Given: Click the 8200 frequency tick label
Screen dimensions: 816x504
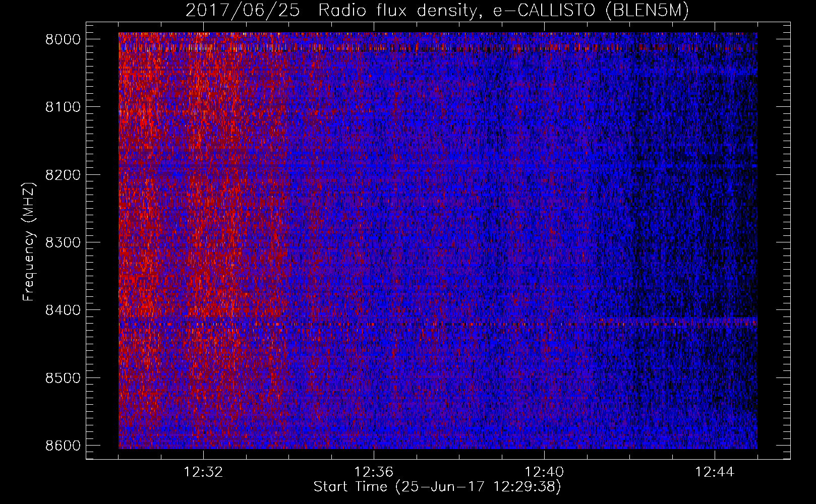Looking at the screenshot, I should pos(63,175).
